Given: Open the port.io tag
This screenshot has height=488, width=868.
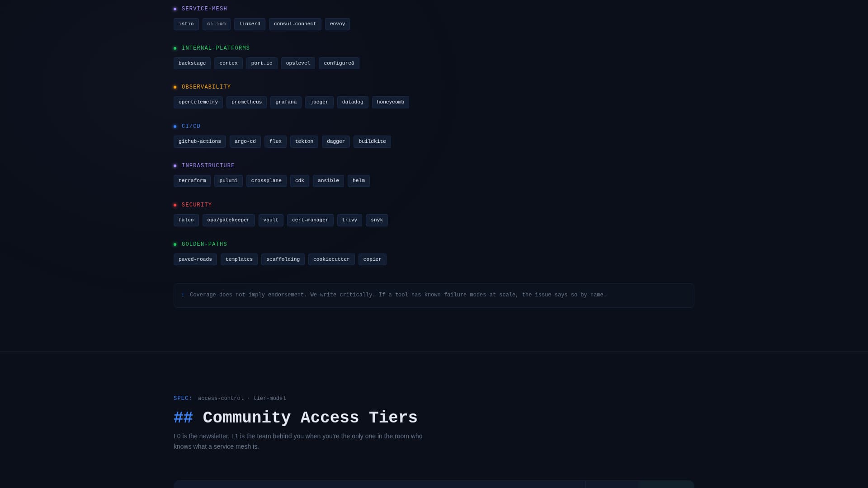Looking at the screenshot, I should pos(262,63).
